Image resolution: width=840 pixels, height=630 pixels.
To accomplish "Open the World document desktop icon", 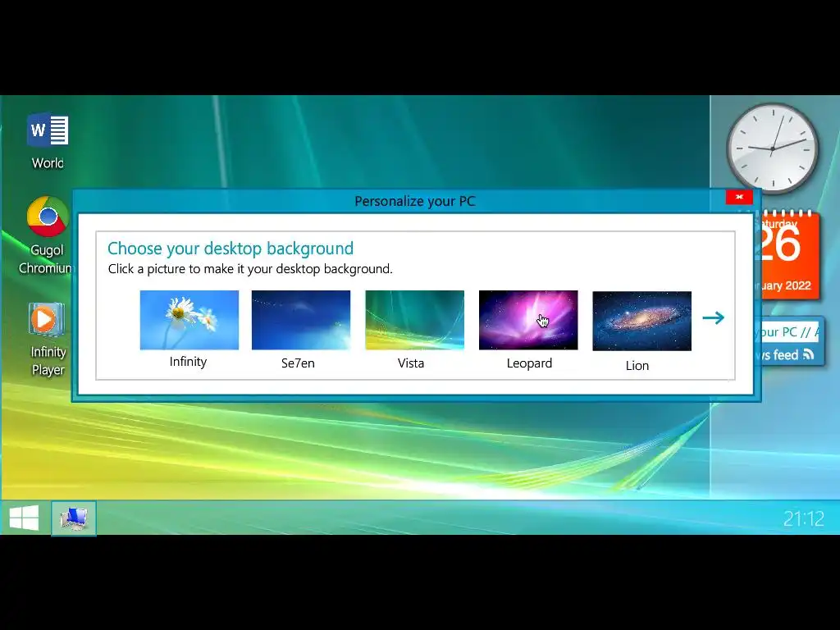I will (47, 141).
